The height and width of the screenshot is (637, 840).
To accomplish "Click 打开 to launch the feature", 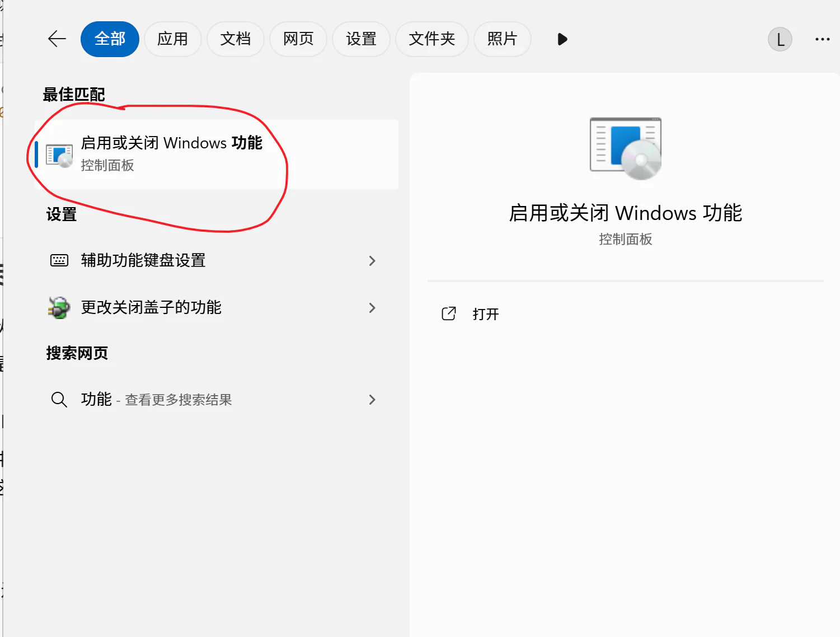I will 485,314.
